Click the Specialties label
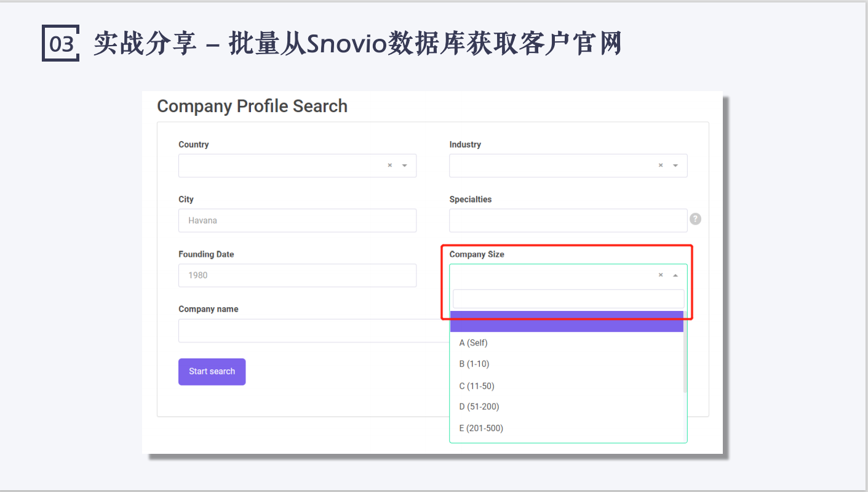This screenshot has width=868, height=492. click(471, 200)
